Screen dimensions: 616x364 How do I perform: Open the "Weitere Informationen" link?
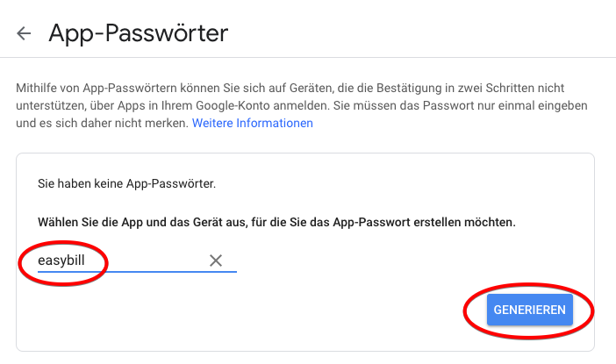tap(253, 124)
